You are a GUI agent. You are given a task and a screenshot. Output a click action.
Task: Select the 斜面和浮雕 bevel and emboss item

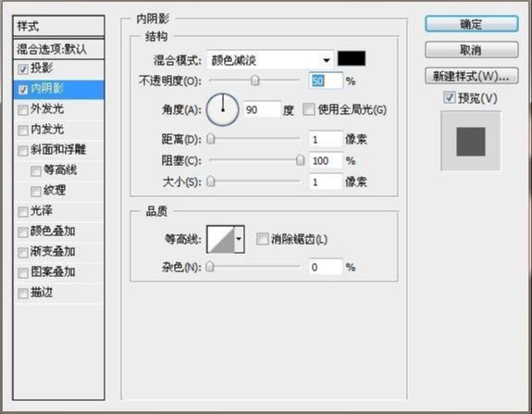tap(58, 150)
